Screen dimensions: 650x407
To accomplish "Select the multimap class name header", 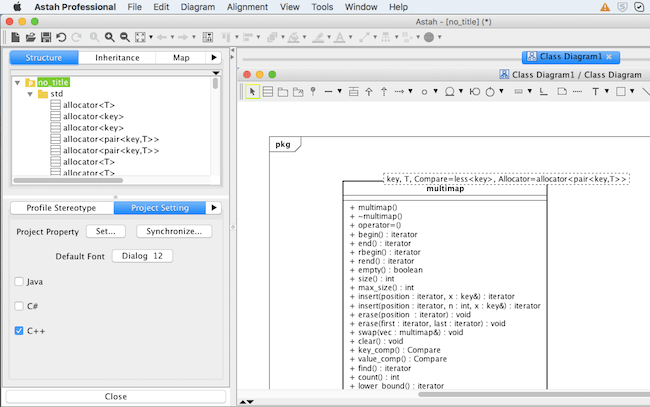I will tap(444, 188).
